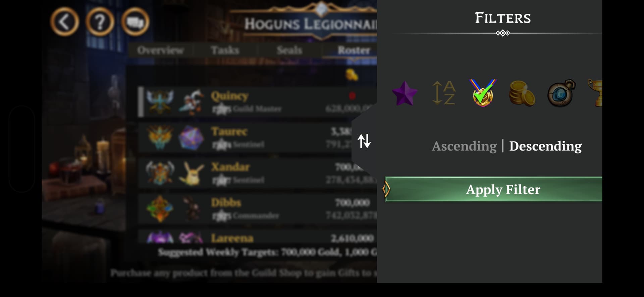Choose the partially visible trophy filter
644x297 pixels.
595,93
